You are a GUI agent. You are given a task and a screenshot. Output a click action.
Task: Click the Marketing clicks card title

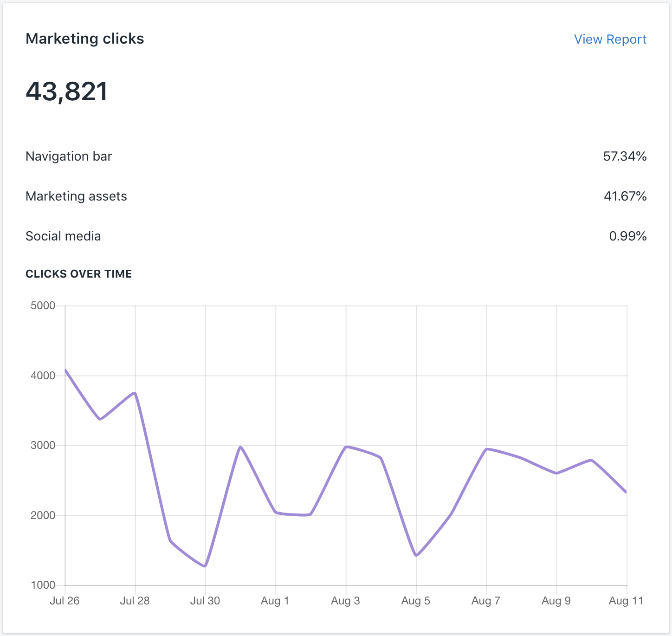pos(84,39)
